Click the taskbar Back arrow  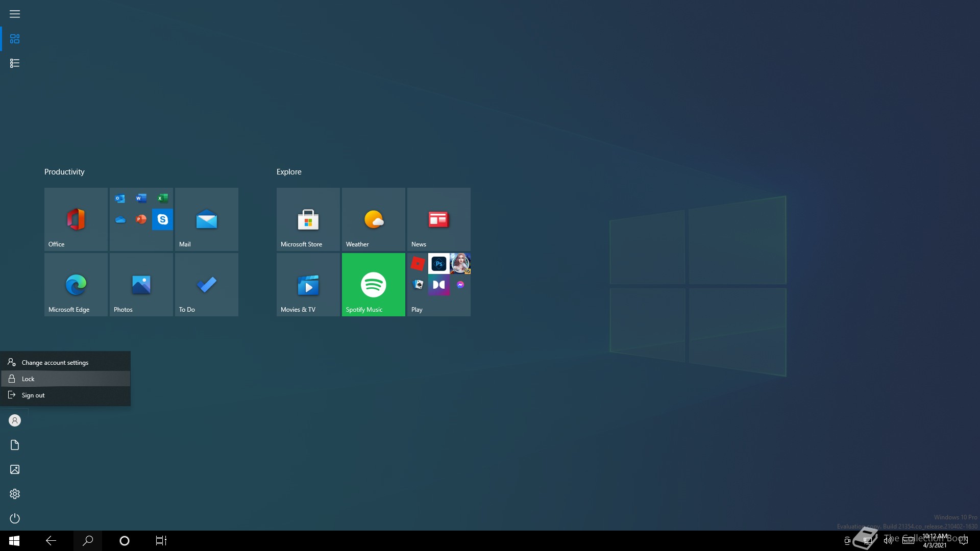[51, 541]
